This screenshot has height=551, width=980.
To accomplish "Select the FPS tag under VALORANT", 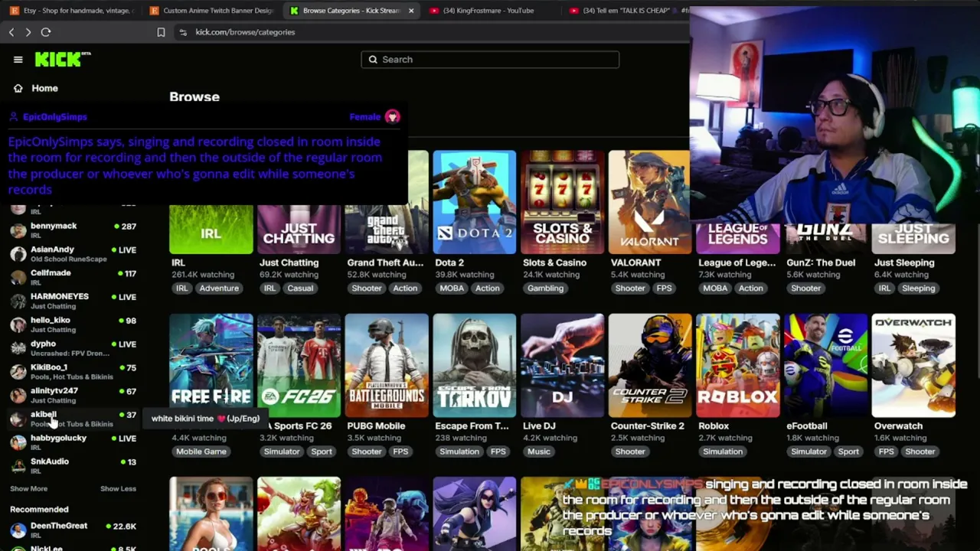I will tap(664, 289).
